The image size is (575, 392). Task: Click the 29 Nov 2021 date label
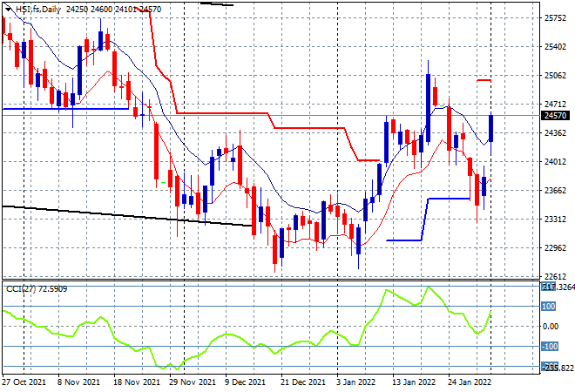tap(193, 382)
